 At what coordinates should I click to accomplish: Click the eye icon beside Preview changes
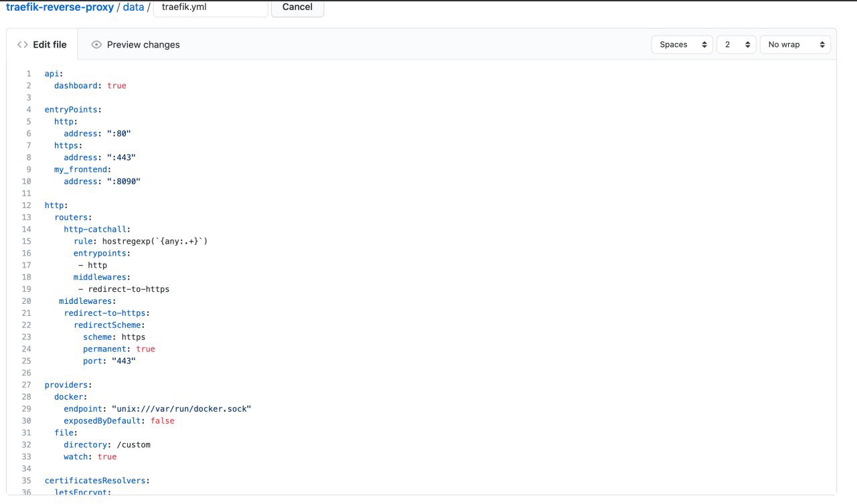pos(96,45)
